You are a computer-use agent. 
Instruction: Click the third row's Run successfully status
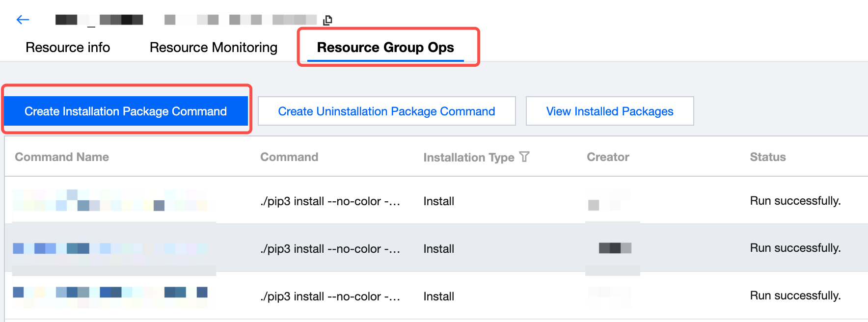(795, 295)
